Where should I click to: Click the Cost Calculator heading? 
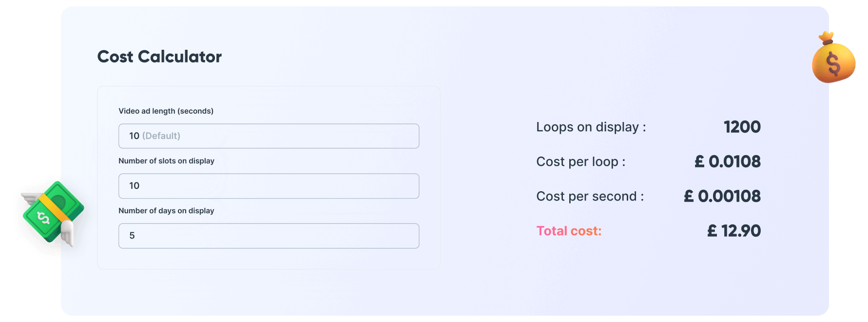(x=159, y=57)
